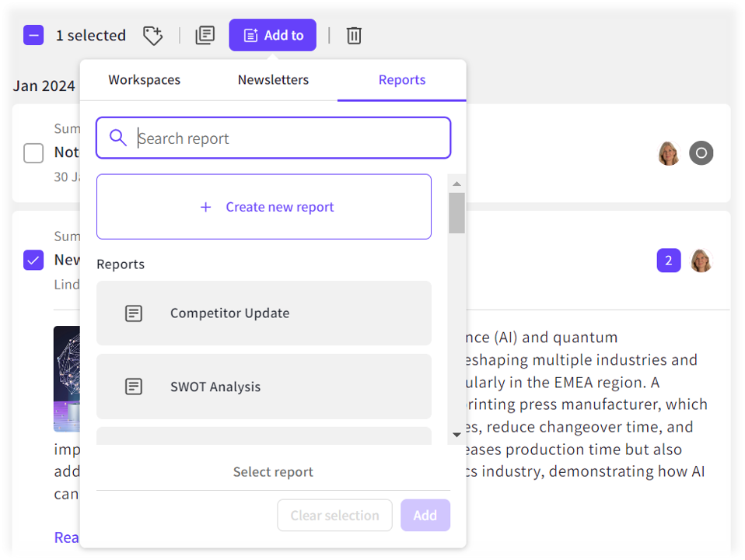
Task: Click the tag/label icon in the toolbar
Action: point(152,35)
